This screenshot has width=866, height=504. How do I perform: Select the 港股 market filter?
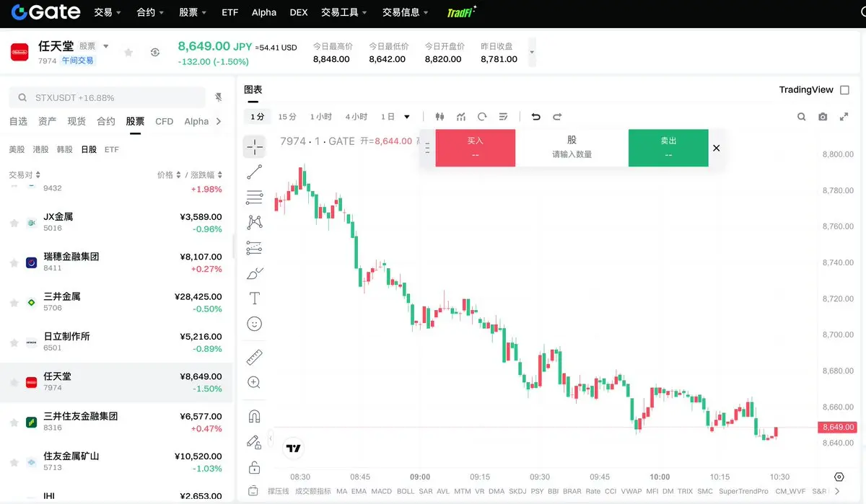pyautogui.click(x=40, y=149)
